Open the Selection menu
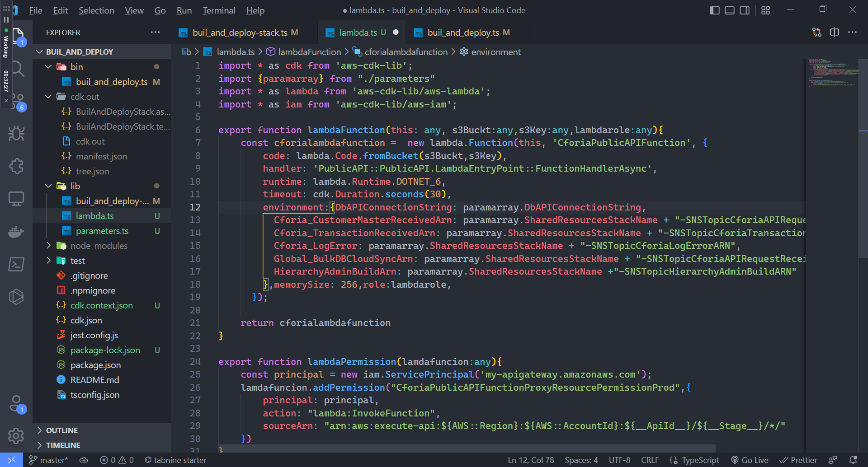This screenshot has width=868, height=467. coord(96,10)
